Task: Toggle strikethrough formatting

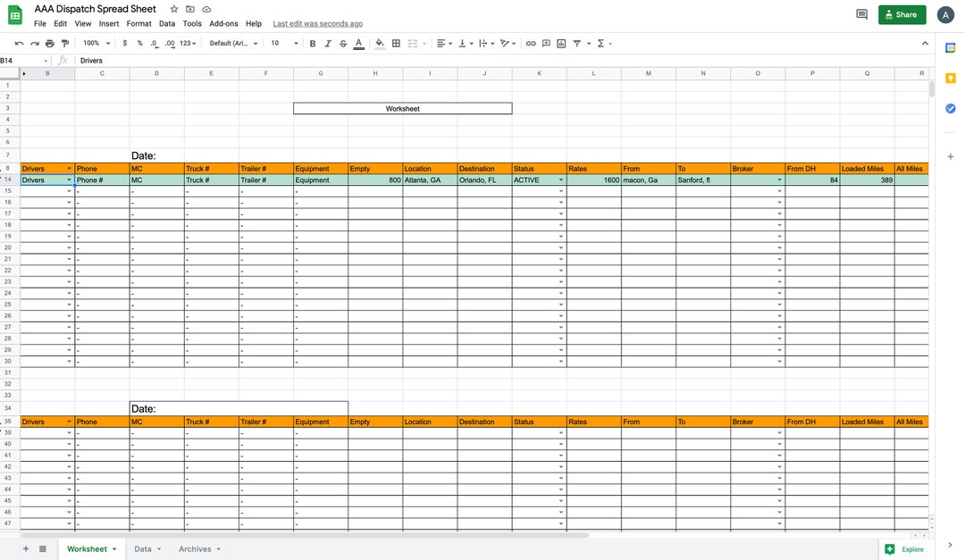Action: click(x=343, y=43)
